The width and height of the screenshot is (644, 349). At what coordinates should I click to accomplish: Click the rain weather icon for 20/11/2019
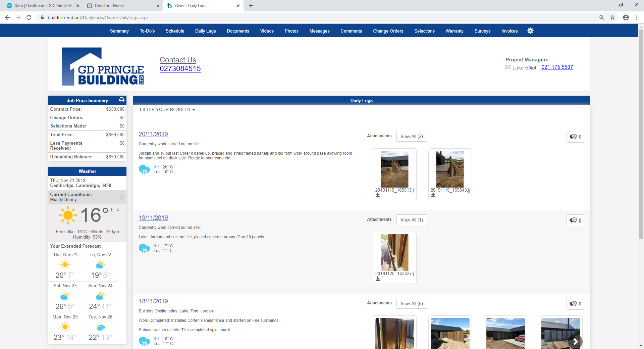(145, 169)
